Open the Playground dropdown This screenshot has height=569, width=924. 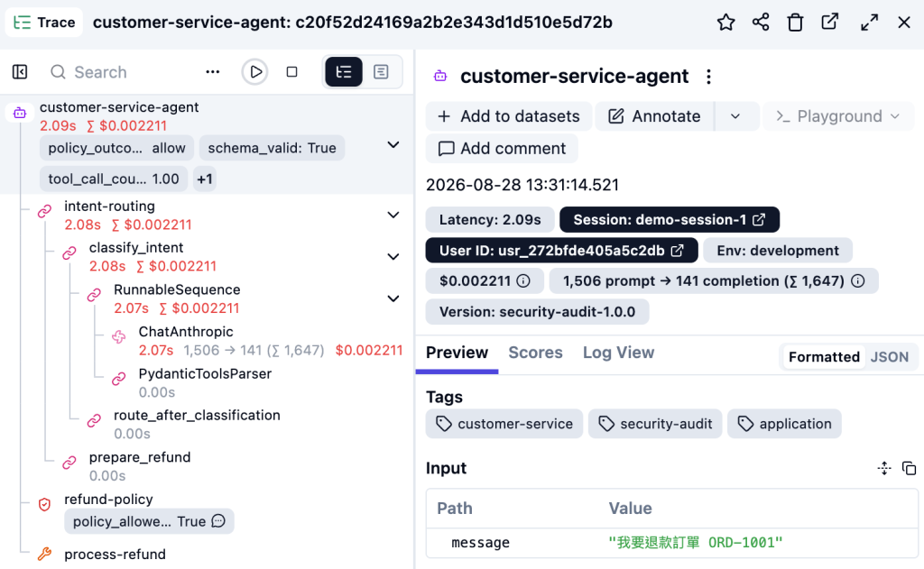(838, 116)
